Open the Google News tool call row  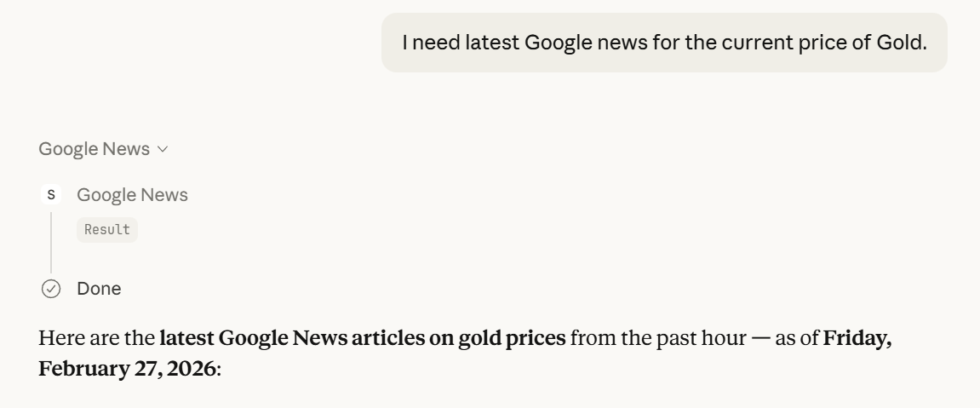click(x=132, y=195)
